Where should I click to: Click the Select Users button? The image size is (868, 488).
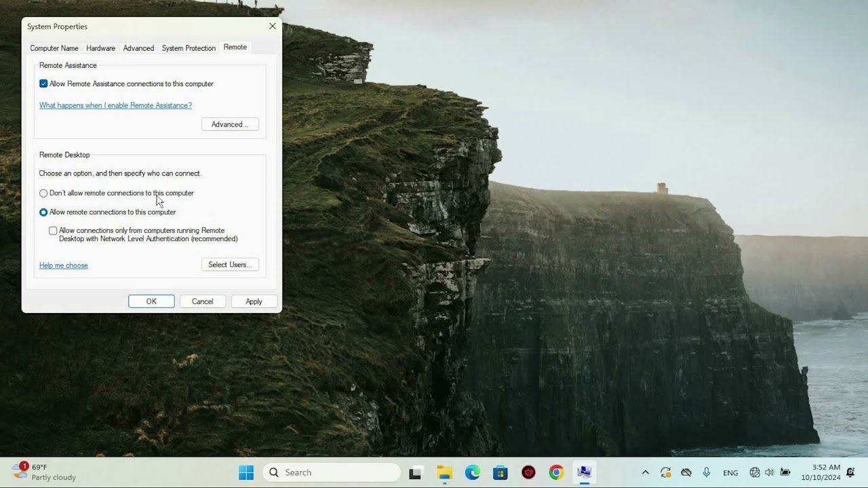(230, 265)
